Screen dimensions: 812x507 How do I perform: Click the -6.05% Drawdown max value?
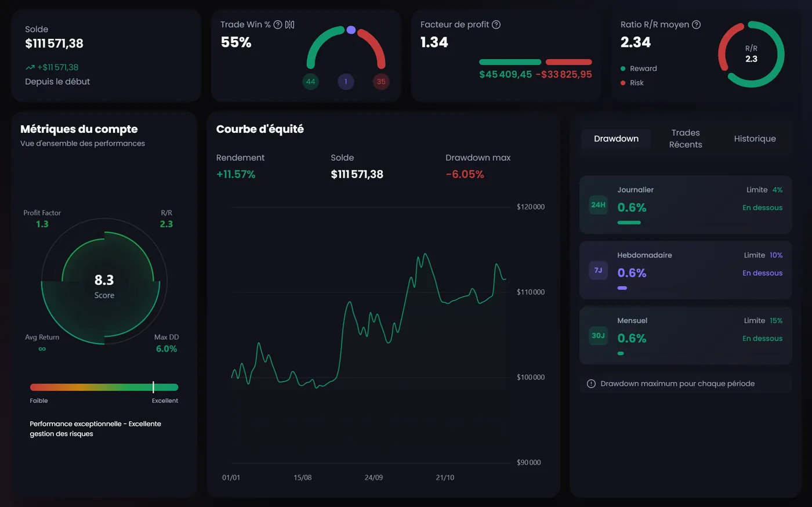click(465, 174)
